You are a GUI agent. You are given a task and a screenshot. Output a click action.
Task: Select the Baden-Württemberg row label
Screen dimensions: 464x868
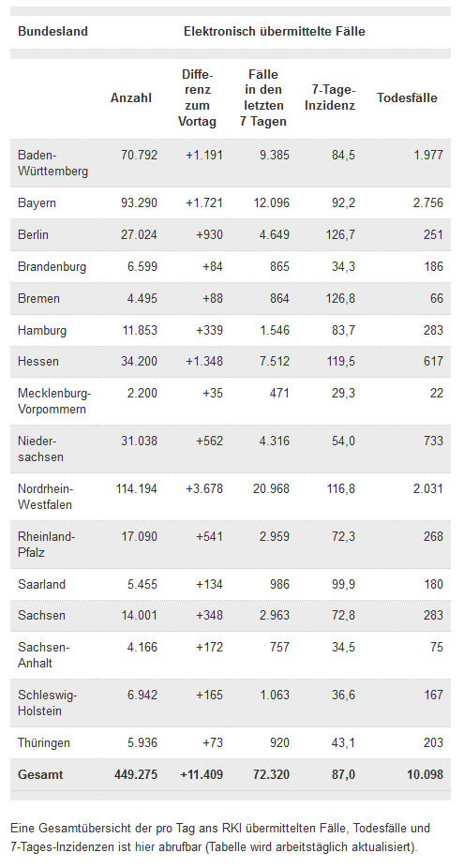pyautogui.click(x=52, y=163)
